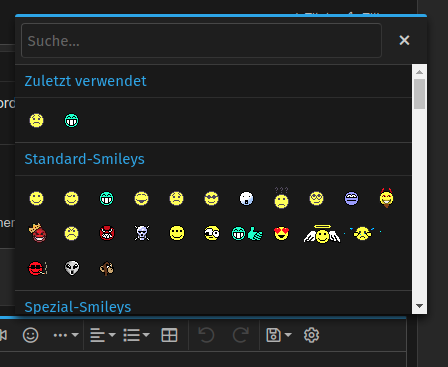Insert the monkey smiley

107,268
